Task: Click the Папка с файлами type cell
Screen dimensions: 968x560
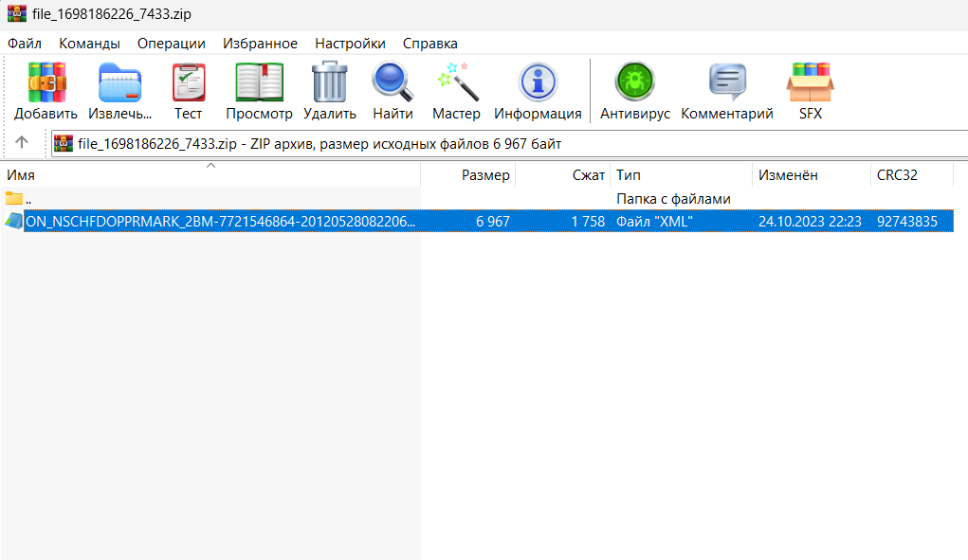Action: (673, 199)
